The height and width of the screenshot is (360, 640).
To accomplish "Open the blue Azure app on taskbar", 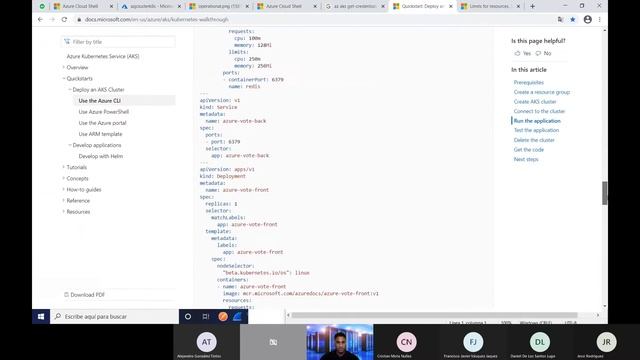I will pyautogui.click(x=238, y=316).
